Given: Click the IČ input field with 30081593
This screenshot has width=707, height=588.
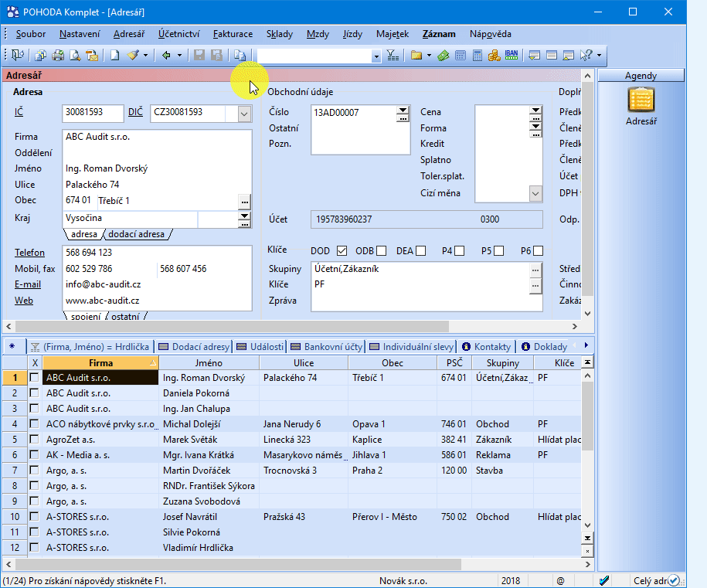Looking at the screenshot, I should pyautogui.click(x=93, y=113).
